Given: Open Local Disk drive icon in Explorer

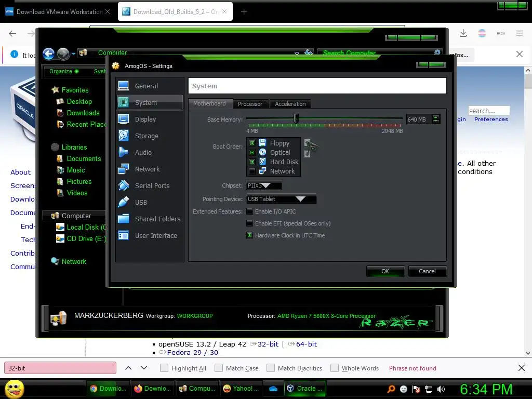Looking at the screenshot, I should pos(60,227).
